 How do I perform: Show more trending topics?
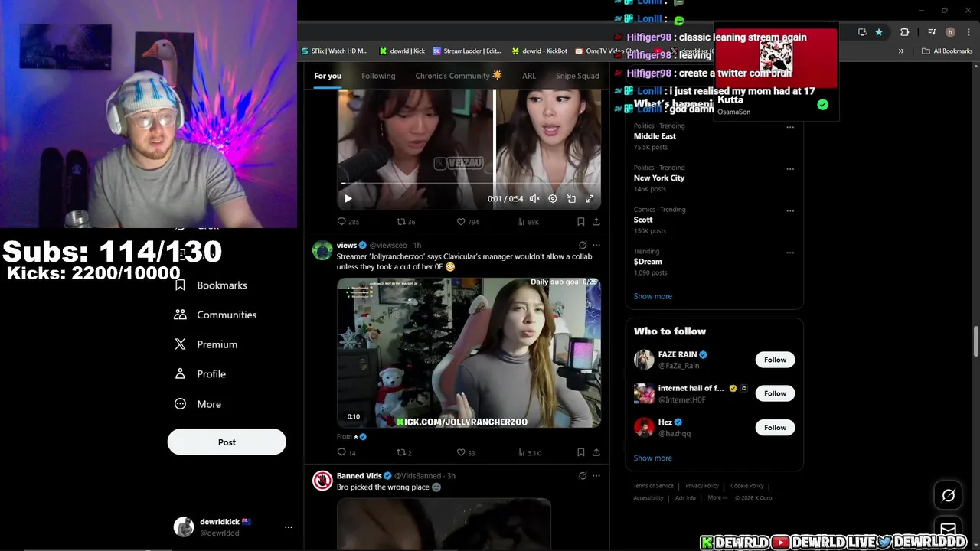(x=653, y=296)
